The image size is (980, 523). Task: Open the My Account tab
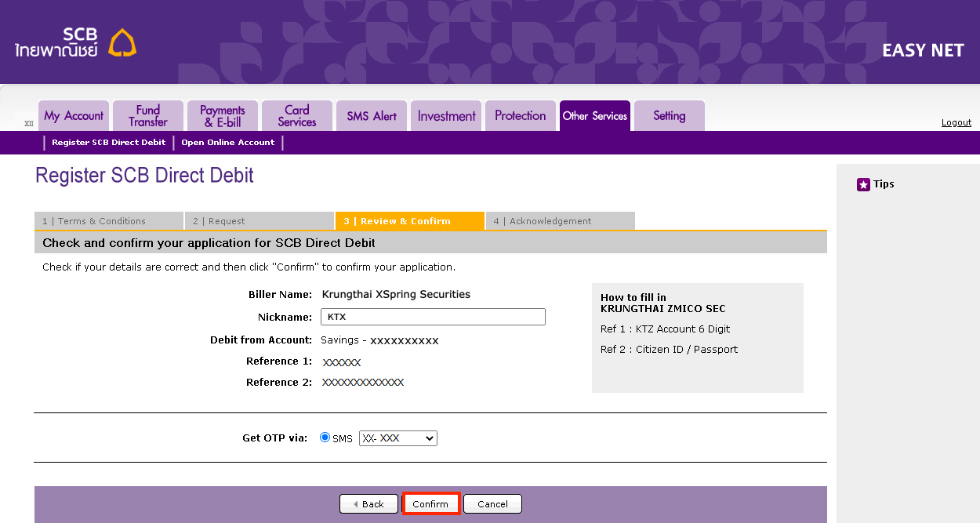click(x=74, y=116)
